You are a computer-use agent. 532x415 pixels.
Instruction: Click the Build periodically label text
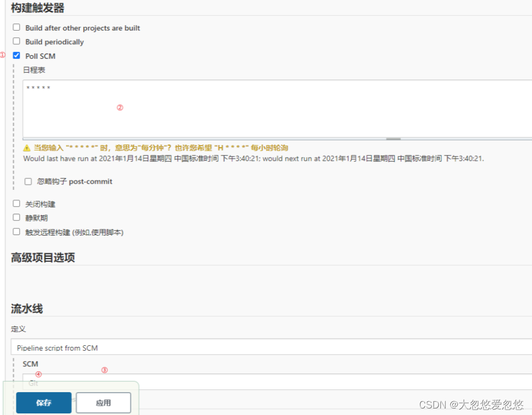pos(55,42)
